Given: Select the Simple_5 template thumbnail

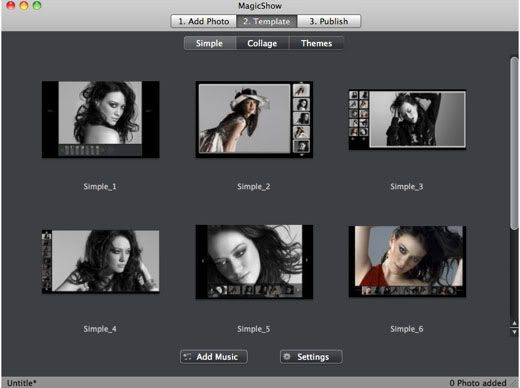Looking at the screenshot, I should pyautogui.click(x=254, y=262).
